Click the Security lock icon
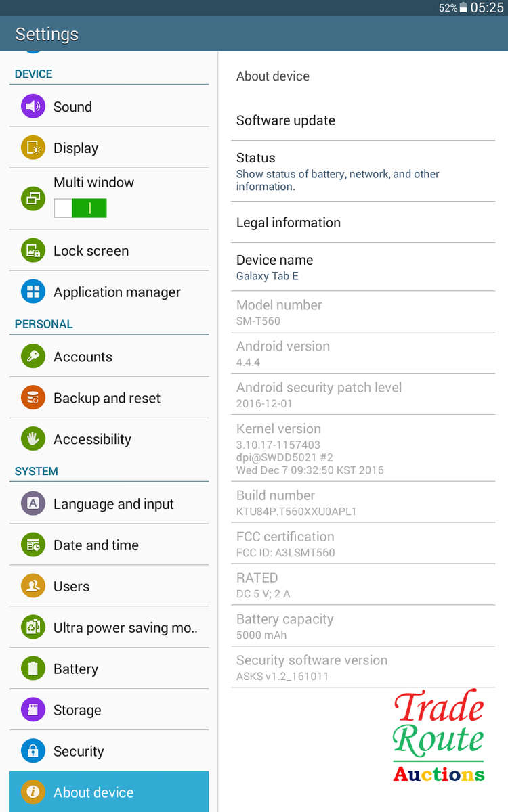The height and width of the screenshot is (812, 508). click(x=33, y=751)
